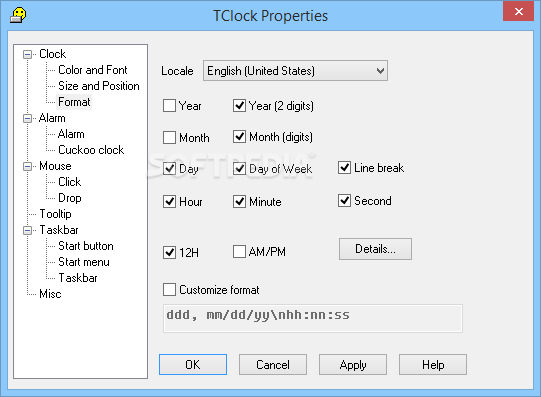Screen dimensions: 541x397
Task: Select the Format tree item
Action: coord(74,102)
